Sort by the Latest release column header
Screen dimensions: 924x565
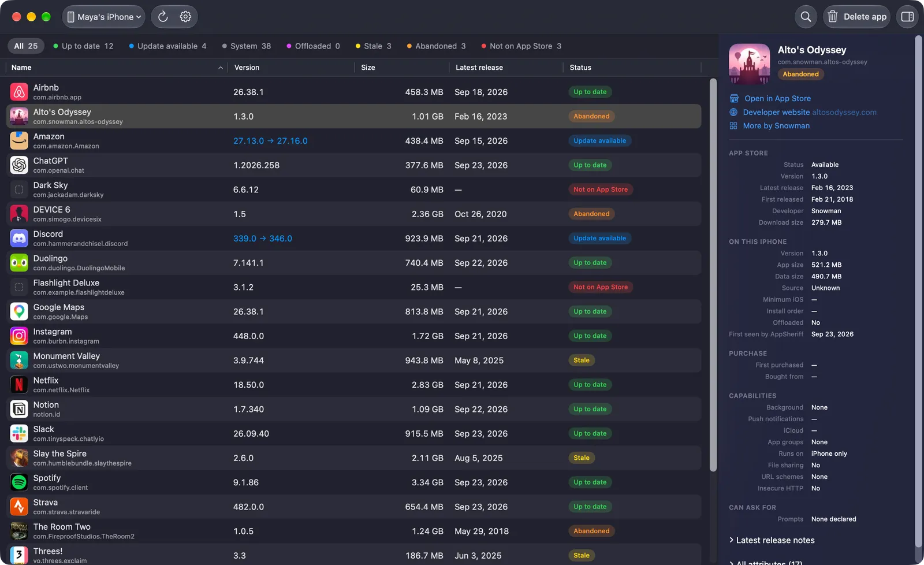(506, 68)
